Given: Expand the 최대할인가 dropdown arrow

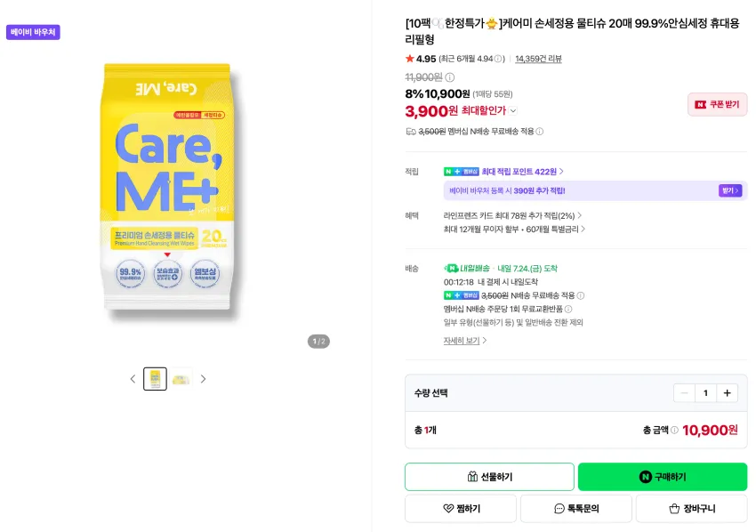Looking at the screenshot, I should pyautogui.click(x=513, y=111).
